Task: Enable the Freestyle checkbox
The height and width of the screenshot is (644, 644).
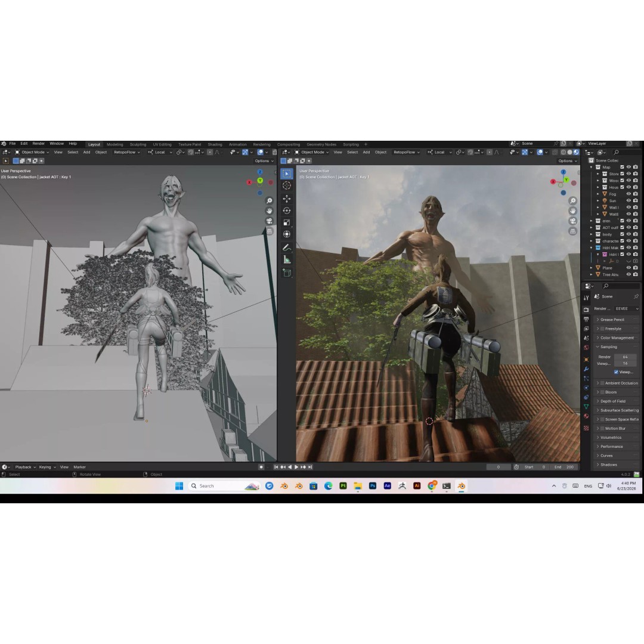Action: point(602,329)
